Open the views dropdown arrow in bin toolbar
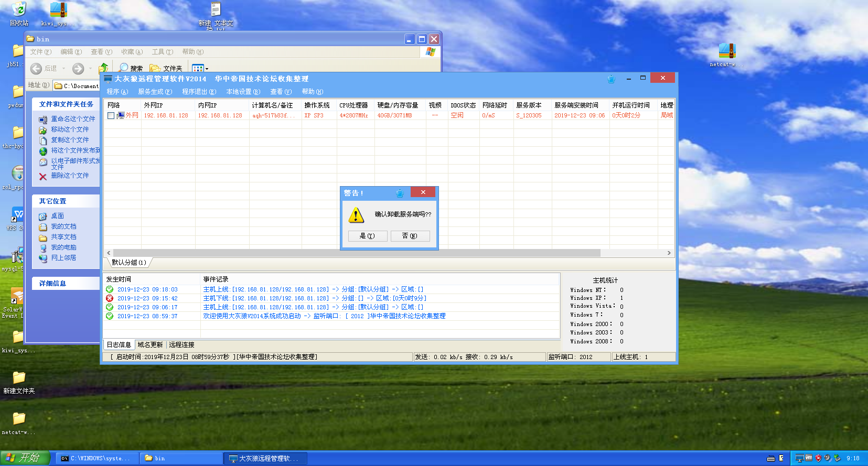 tap(207, 69)
